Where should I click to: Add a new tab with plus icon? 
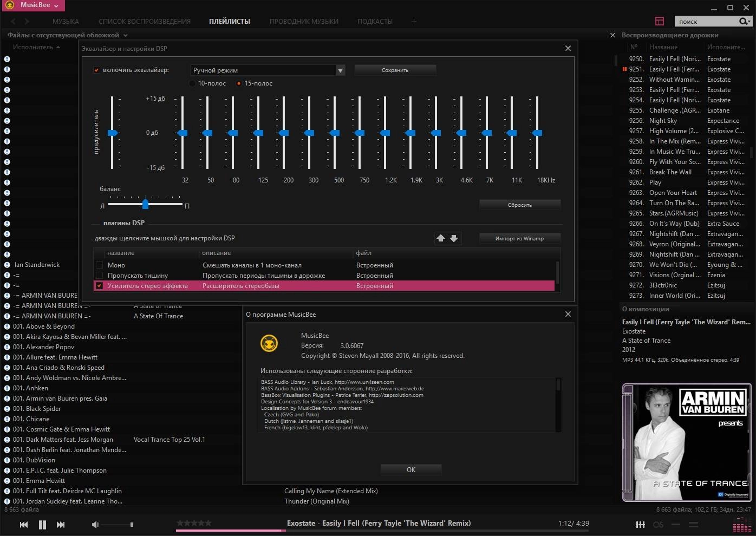click(x=414, y=22)
